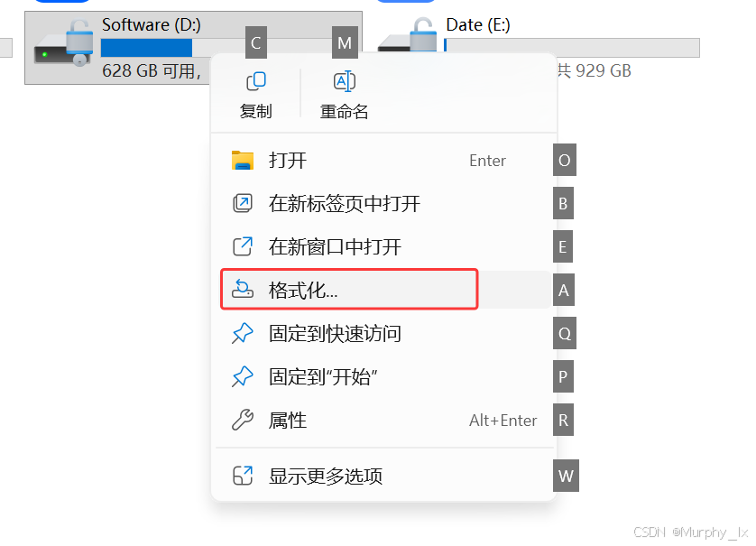Viewport: 756px width, 546px height.
Task: Click the new tab icon beside 在新标签页中打开
Action: (243, 204)
